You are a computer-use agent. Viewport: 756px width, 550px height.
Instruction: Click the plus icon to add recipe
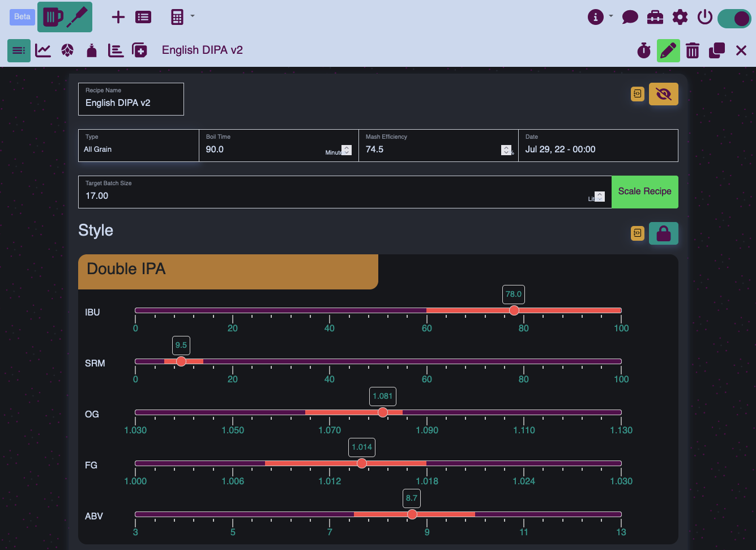point(118,17)
